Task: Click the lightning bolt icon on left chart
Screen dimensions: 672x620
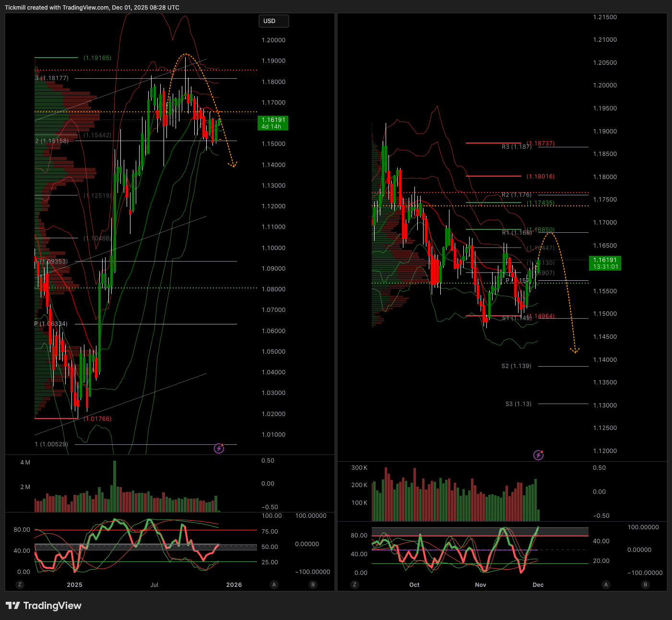Action: point(219,448)
